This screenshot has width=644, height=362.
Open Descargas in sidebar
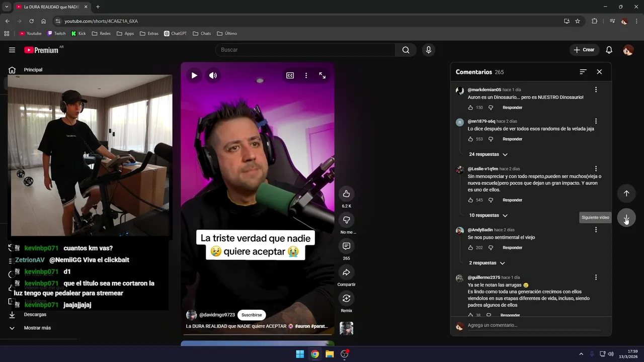pyautogui.click(x=28, y=315)
